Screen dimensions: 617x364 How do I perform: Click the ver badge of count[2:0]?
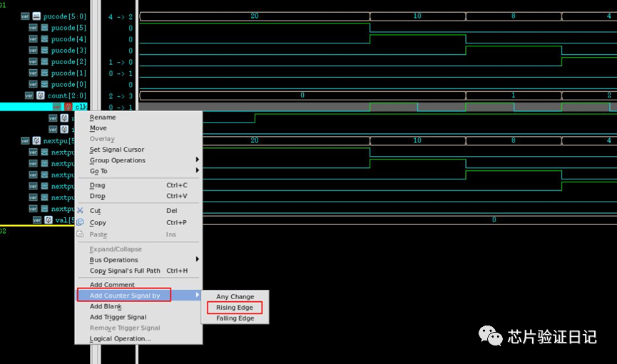(x=29, y=95)
